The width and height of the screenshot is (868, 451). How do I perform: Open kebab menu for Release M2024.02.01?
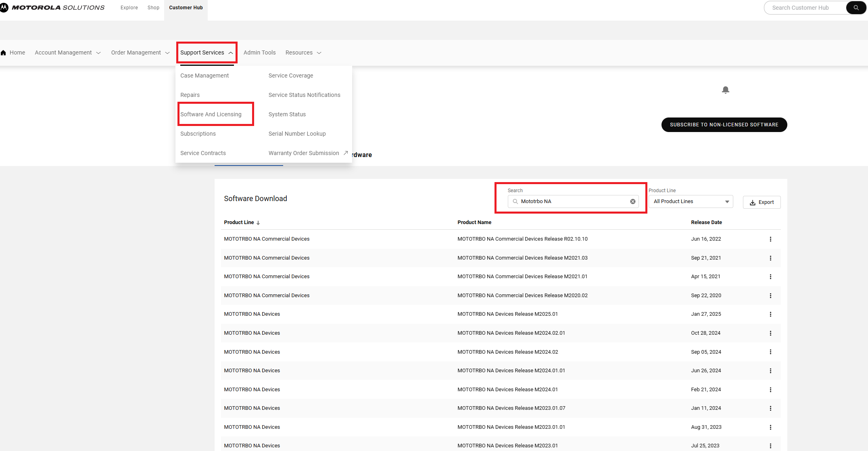770,333
